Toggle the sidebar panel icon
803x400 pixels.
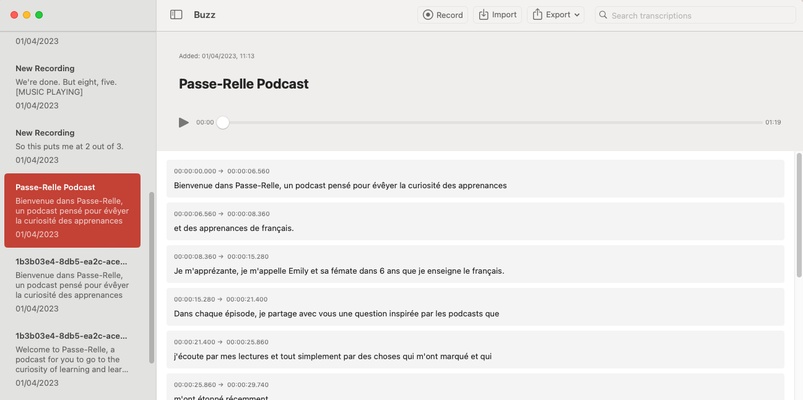176,15
